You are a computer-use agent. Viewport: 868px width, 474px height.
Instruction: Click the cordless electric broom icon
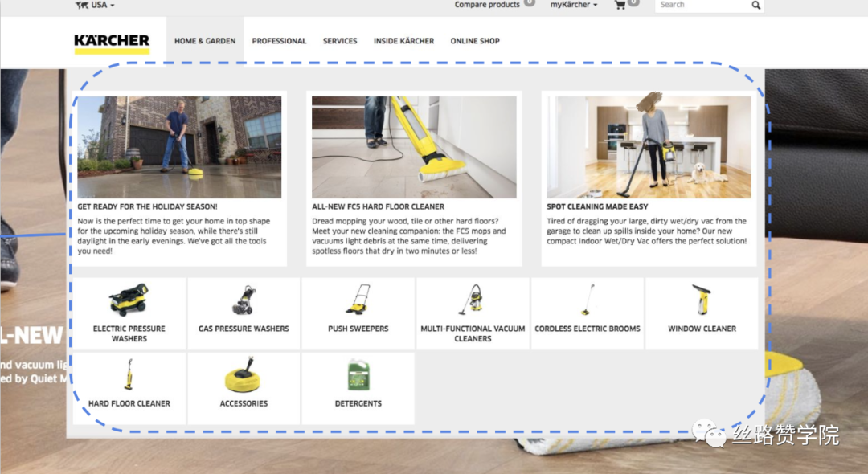[x=588, y=300]
